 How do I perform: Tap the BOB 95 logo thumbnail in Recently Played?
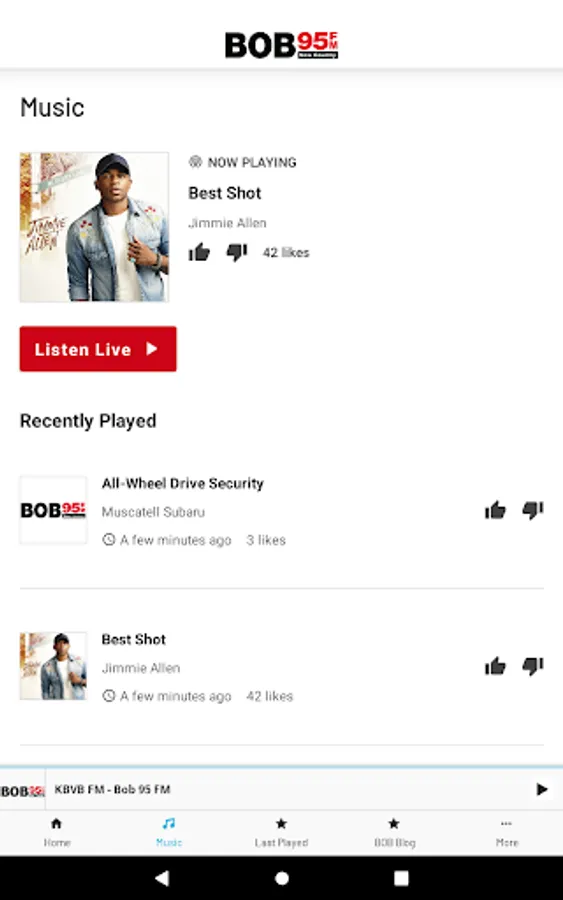click(x=53, y=510)
